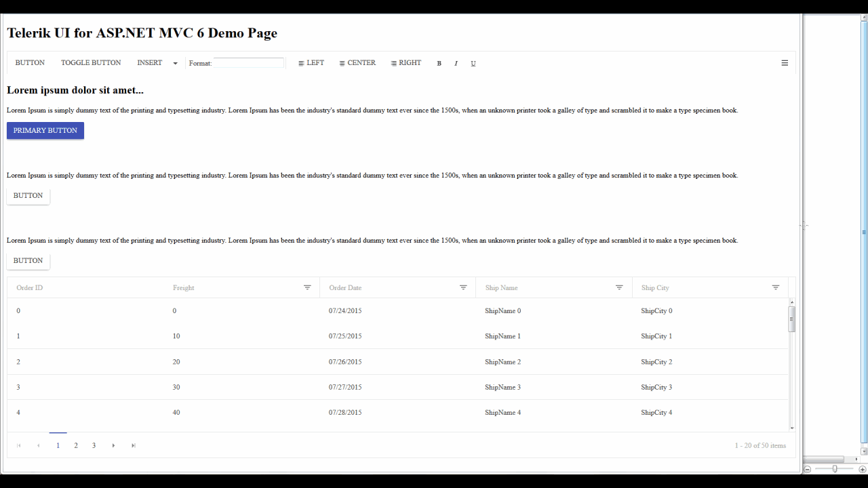Screen dimensions: 868x488
Task: Open the Format combo box
Action: click(248, 63)
